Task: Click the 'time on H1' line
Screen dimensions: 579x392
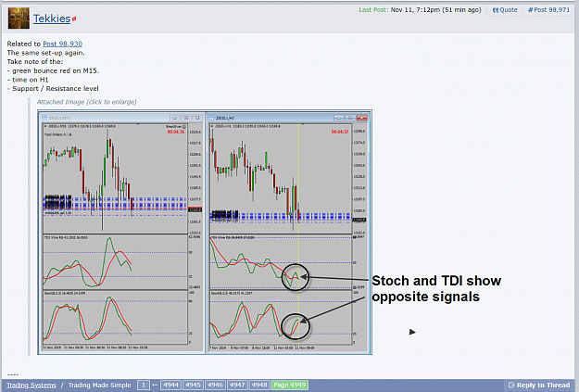Action: click(28, 80)
